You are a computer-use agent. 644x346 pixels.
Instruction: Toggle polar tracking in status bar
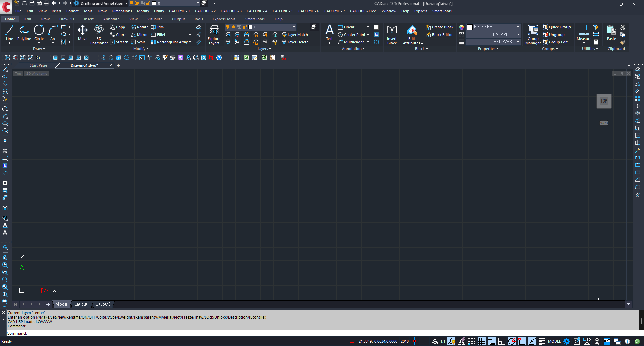512,341
